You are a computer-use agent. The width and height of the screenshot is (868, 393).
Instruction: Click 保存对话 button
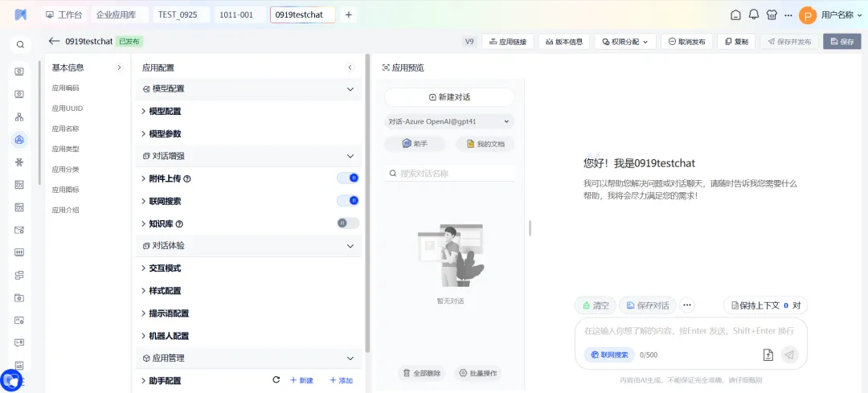click(x=648, y=305)
